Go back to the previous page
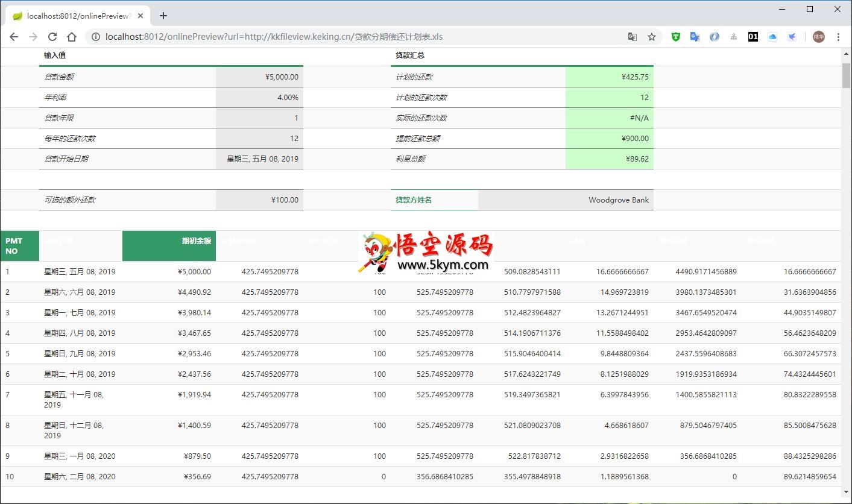The height and width of the screenshot is (504, 852). click(x=14, y=37)
